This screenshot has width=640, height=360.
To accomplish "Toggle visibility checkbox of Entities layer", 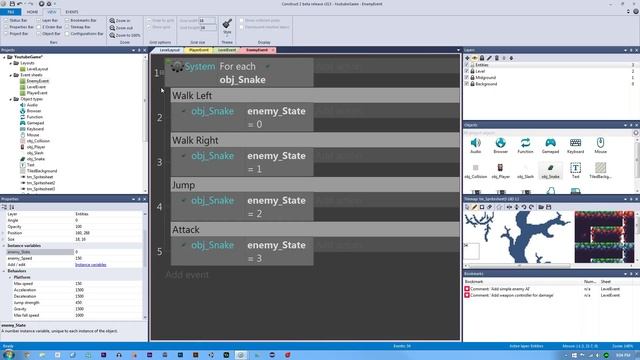I will click(467, 65).
